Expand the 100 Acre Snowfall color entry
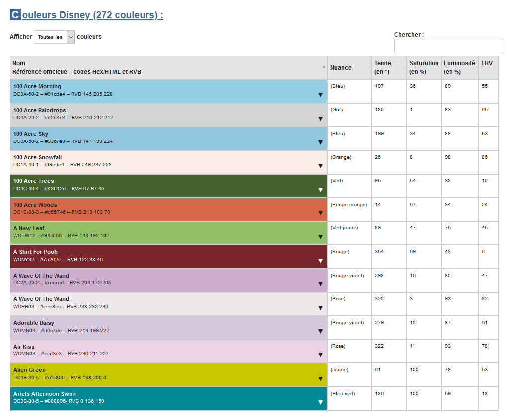This screenshot has width=510, height=420. click(x=320, y=165)
